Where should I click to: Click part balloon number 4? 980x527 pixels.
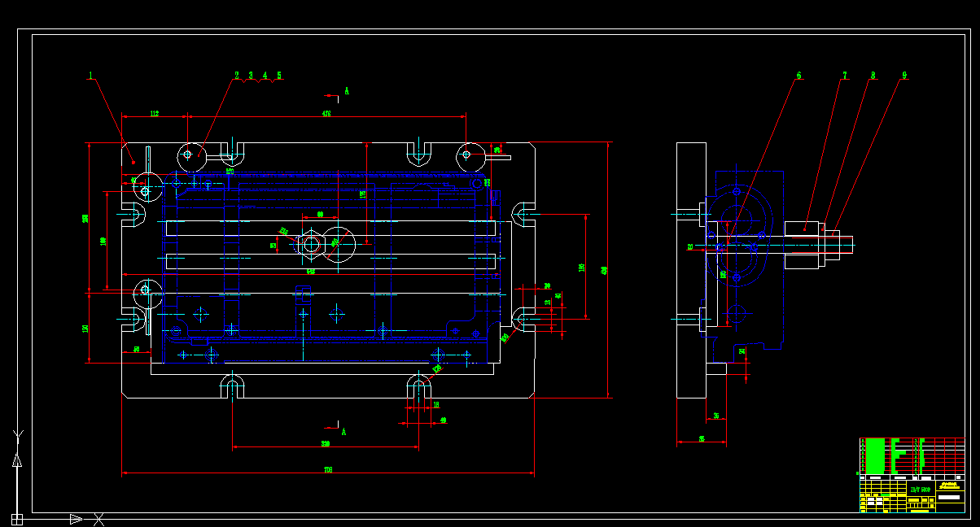[x=265, y=76]
